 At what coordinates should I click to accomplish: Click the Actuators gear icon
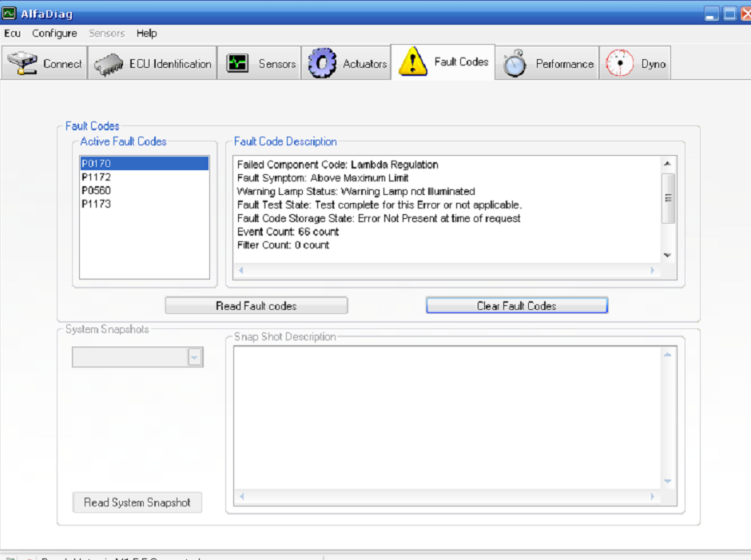pos(322,63)
